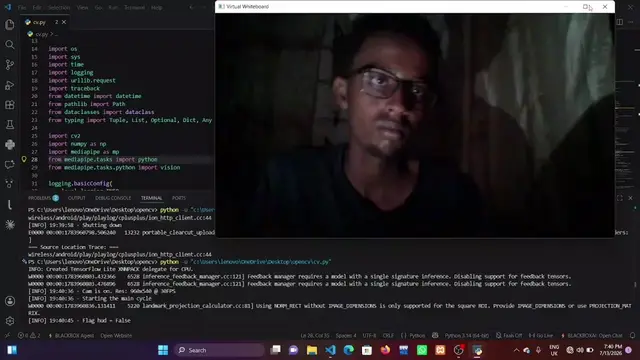
Task: Open the Selection menu
Action: (x=59, y=7)
